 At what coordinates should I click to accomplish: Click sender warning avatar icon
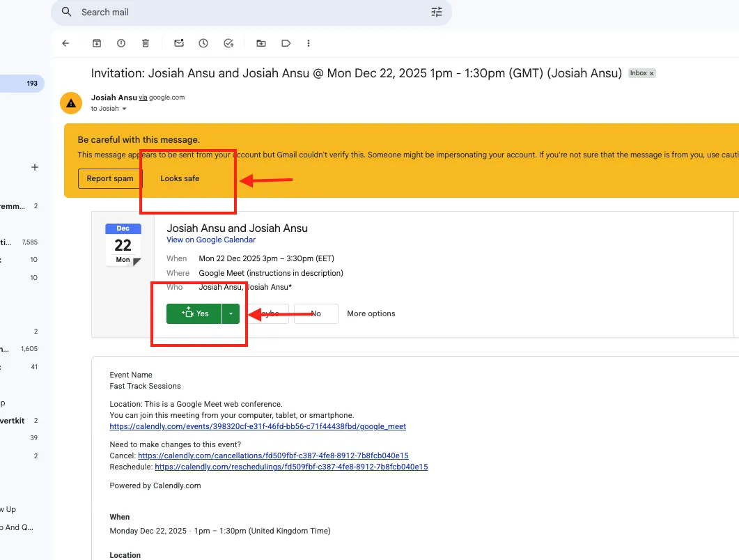coord(71,103)
